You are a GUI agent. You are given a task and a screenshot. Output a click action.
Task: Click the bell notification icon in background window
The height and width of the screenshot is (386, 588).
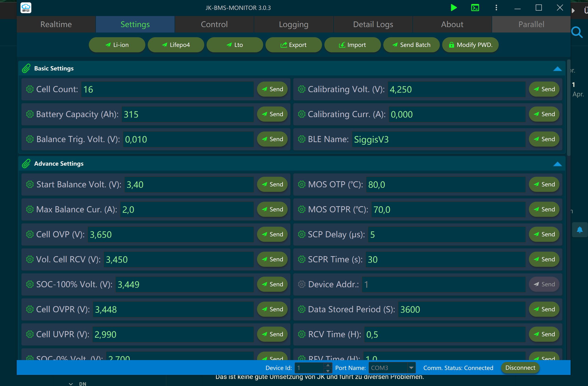(x=580, y=230)
